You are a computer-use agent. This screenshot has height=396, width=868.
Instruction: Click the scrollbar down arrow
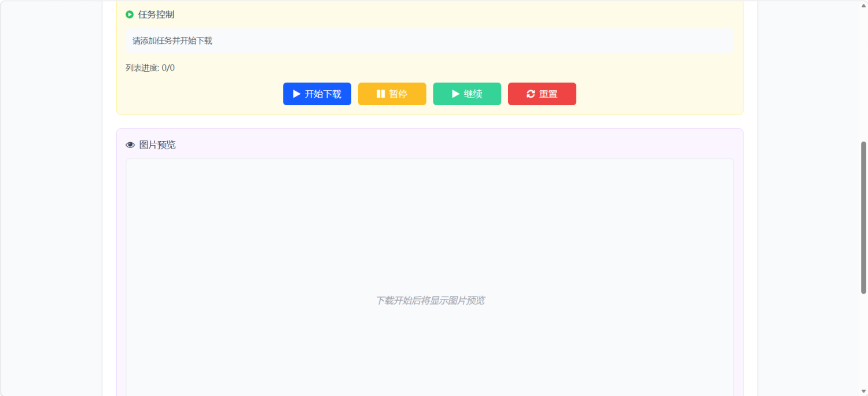(x=864, y=391)
